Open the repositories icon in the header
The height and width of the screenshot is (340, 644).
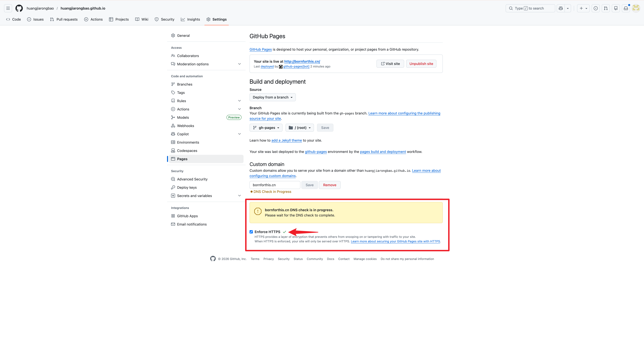point(616,8)
